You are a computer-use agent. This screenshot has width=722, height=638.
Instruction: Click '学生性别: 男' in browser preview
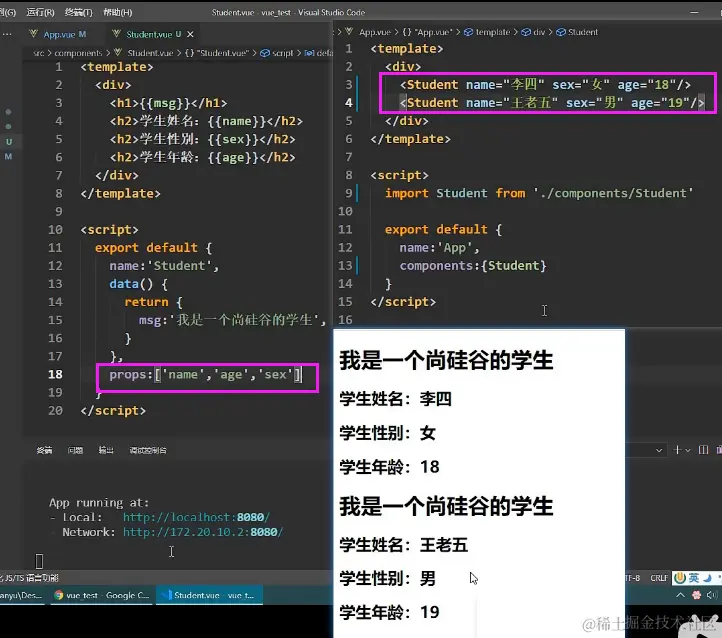coord(388,579)
